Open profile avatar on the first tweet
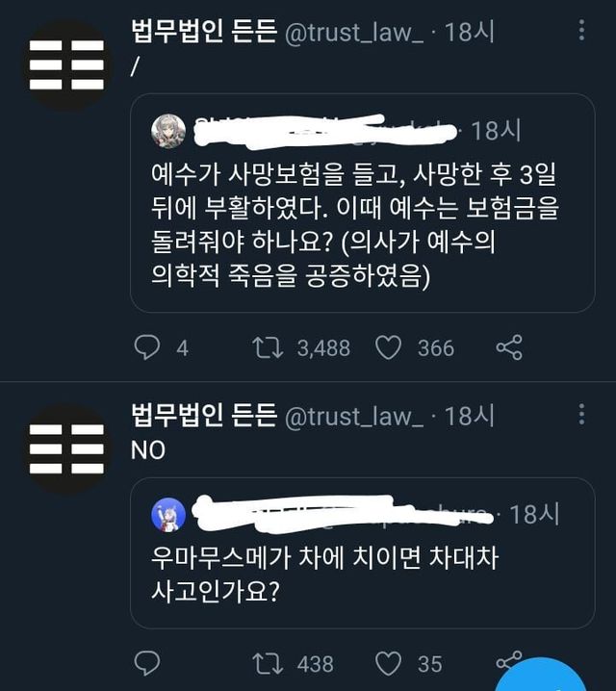 click(66, 64)
